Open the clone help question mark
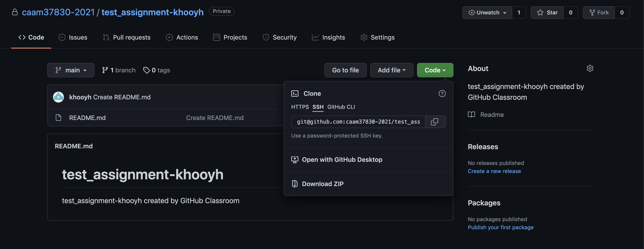644x249 pixels. 442,93
